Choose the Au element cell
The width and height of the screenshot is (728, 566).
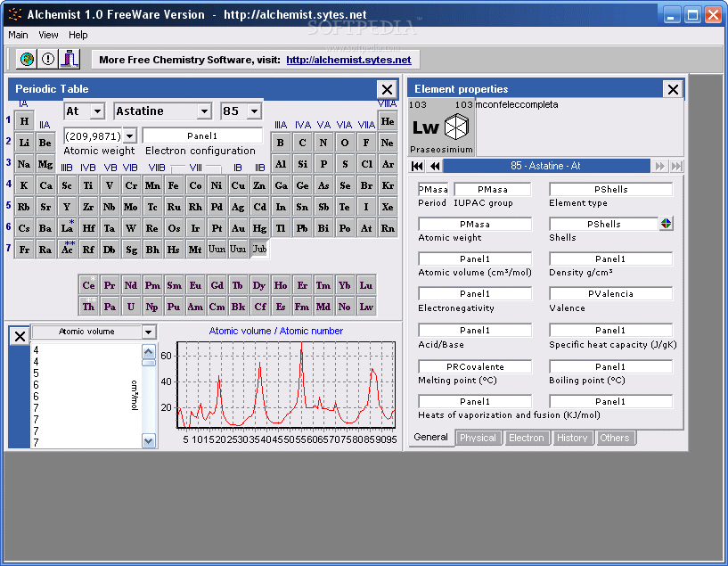238,228
